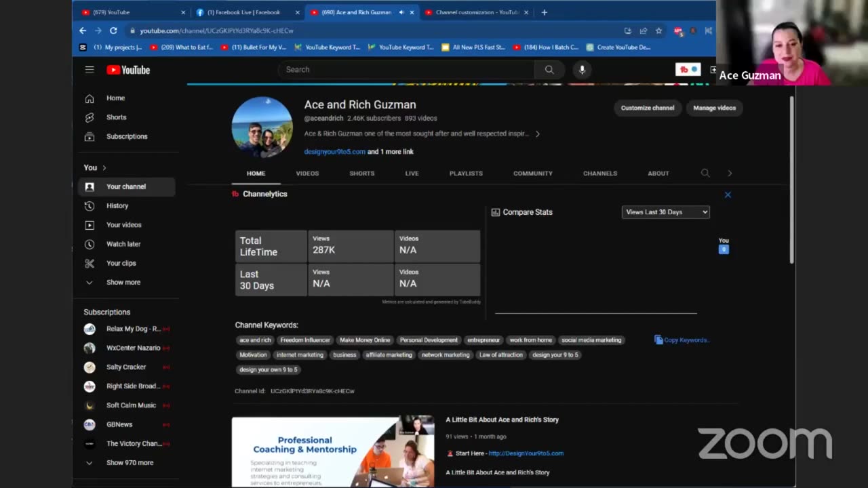Image resolution: width=868 pixels, height=488 pixels.
Task: Open Right Side Broadcasting subscription
Action: click(x=126, y=386)
